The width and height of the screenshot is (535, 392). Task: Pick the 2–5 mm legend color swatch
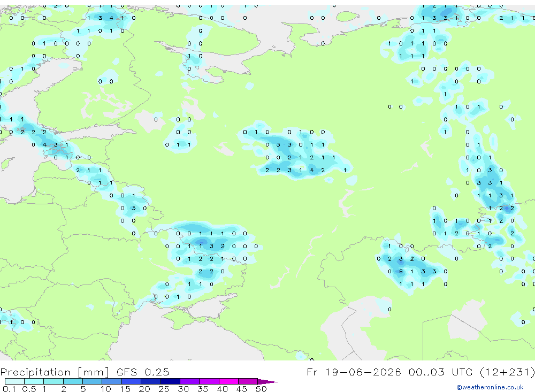click(73, 381)
